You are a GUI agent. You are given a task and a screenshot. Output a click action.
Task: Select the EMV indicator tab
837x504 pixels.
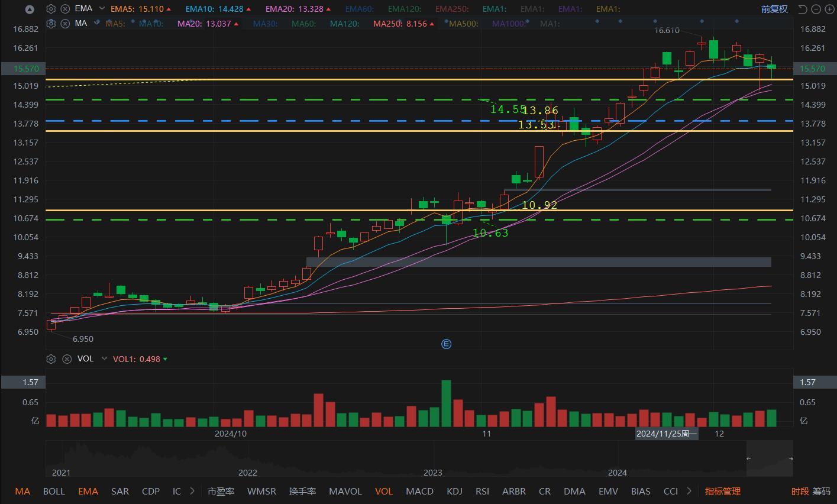pos(608,491)
